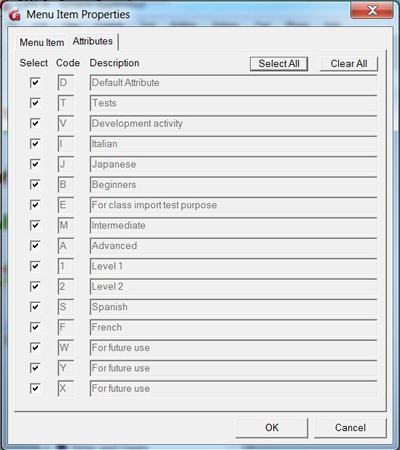This screenshot has height=450, width=400.
Task: Uncheck the Default Attribute checkbox
Action: tap(35, 83)
